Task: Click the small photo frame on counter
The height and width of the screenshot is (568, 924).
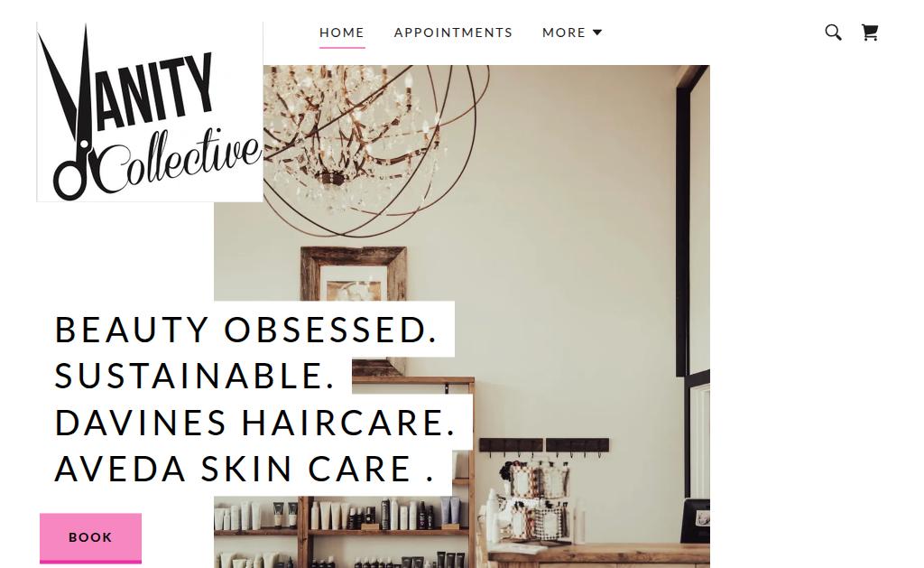Action: (696, 521)
